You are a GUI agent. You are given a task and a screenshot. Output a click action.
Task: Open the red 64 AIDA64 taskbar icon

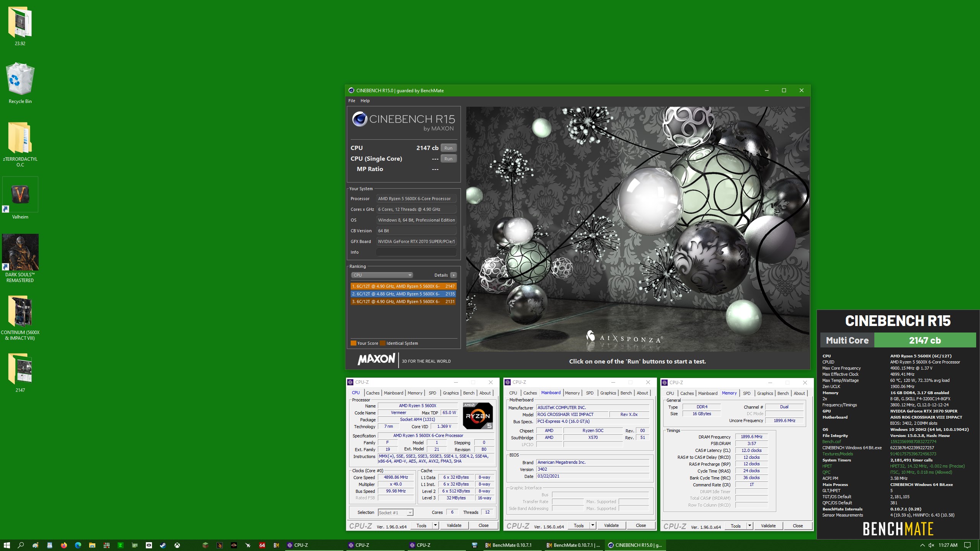click(262, 545)
